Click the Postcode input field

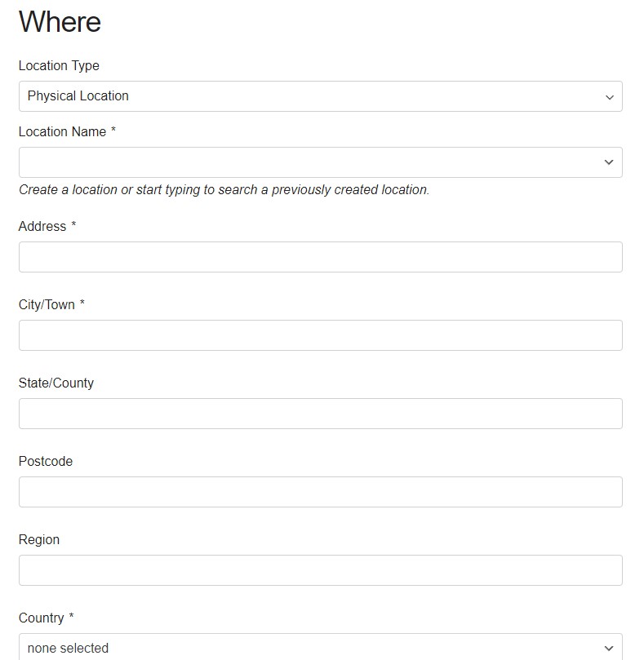320,492
